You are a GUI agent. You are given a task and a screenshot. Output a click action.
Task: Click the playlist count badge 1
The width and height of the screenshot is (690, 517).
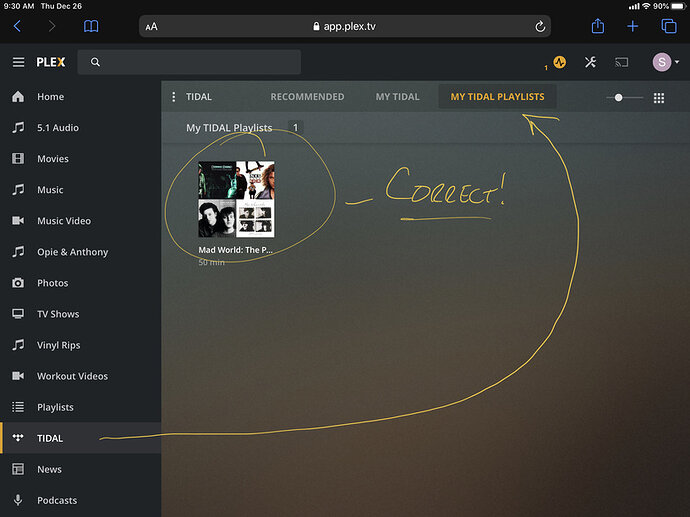pos(295,128)
